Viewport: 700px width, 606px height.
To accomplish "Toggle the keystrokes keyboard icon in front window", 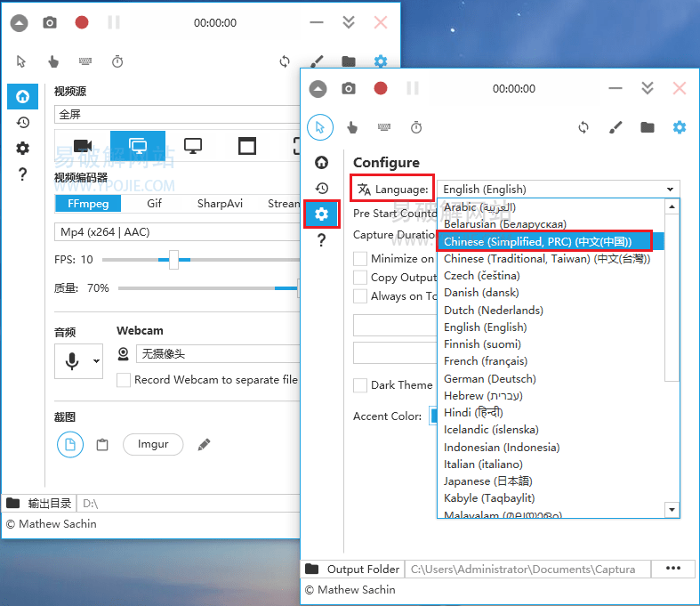I will click(x=384, y=127).
